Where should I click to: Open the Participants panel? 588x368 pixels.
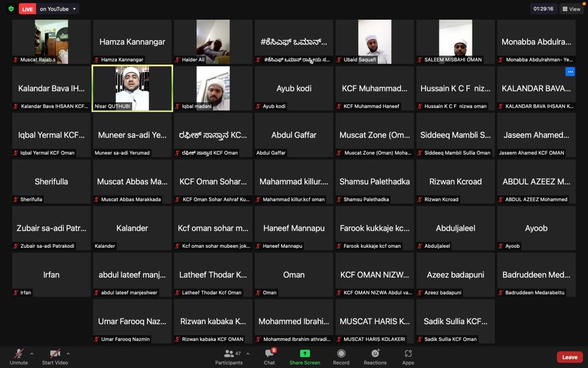tap(229, 356)
